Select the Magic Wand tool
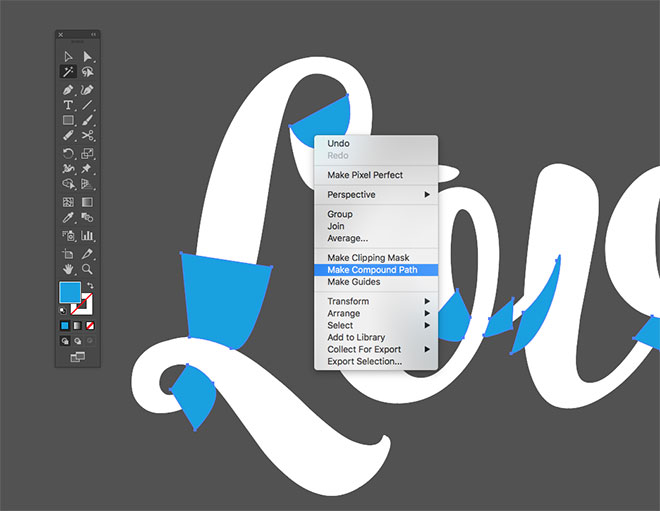The height and width of the screenshot is (511, 660). [x=68, y=73]
